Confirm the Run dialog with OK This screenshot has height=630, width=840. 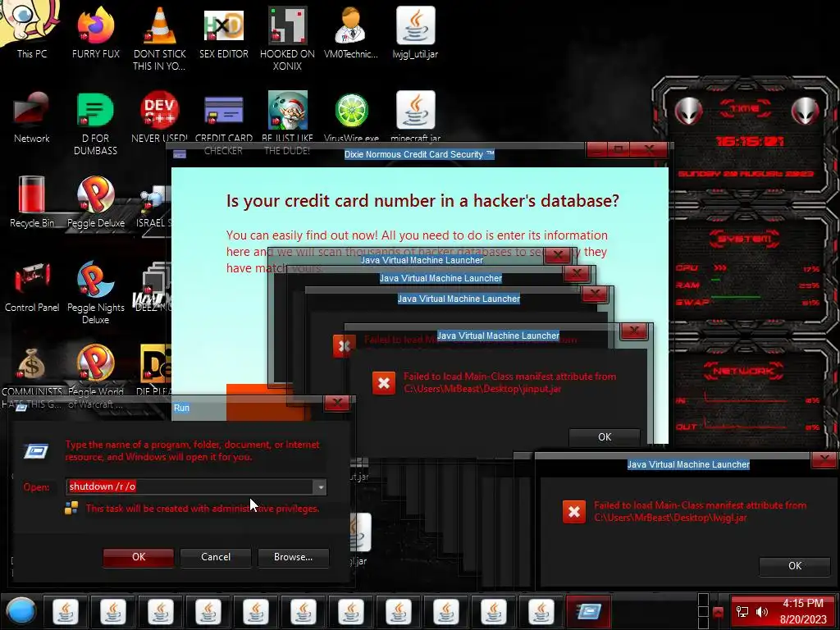(138, 557)
